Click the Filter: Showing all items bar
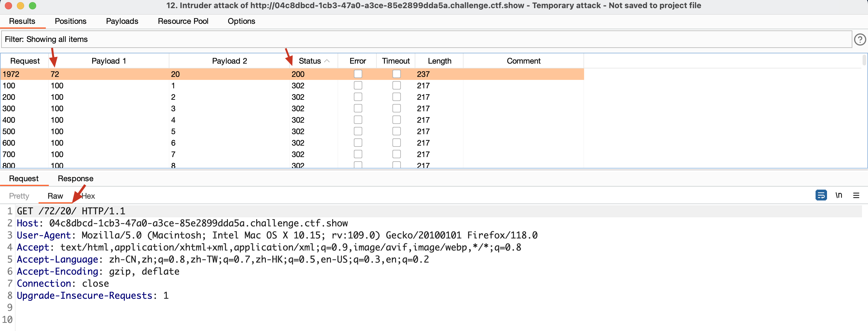Screen dimensions: 868x331 point(426,39)
